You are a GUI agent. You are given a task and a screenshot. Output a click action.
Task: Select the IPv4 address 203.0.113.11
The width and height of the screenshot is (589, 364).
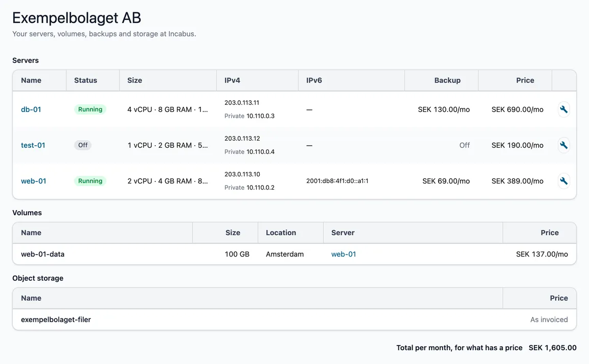(242, 103)
